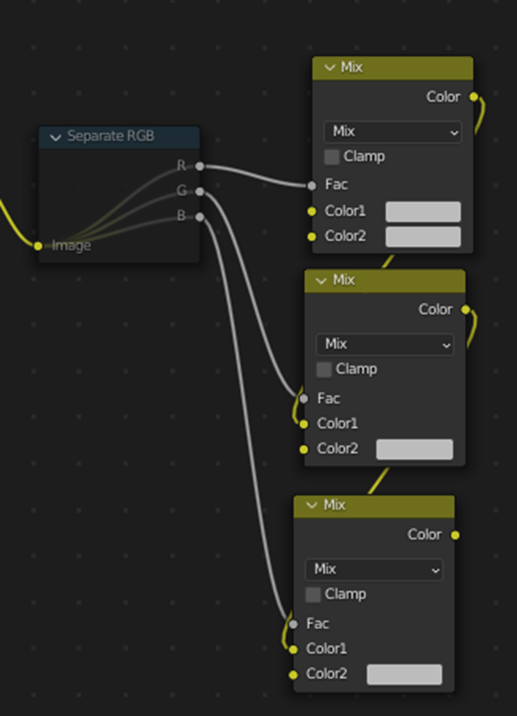
Task: Click the Image input socket of Separate RGB
Action: [38, 246]
